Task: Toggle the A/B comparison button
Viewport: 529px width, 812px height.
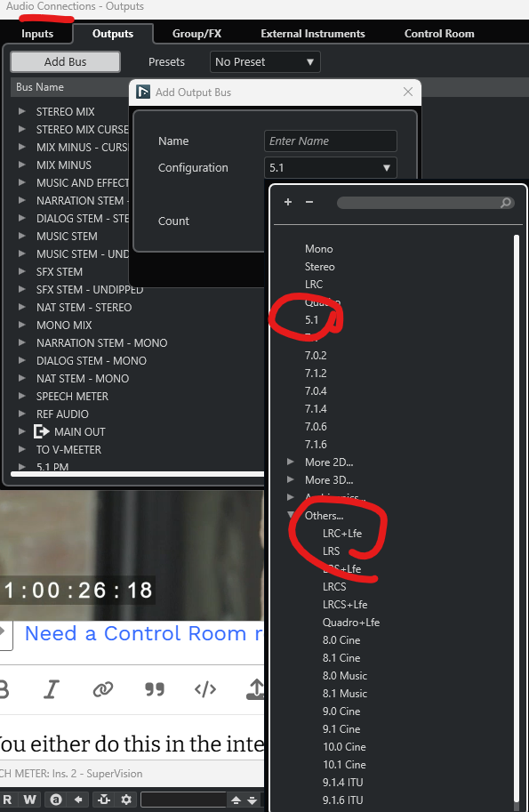Action: pos(56,800)
